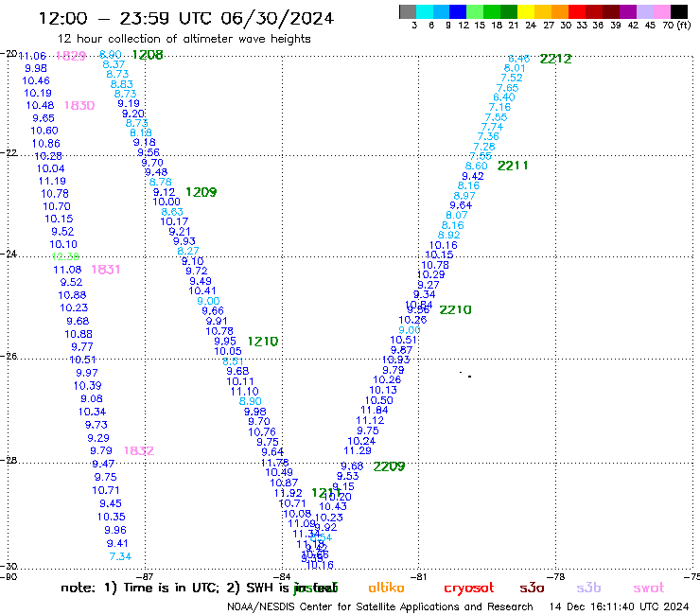The image size is (700, 615).
Task: Click the wave height value 10.60
Action: (x=44, y=131)
